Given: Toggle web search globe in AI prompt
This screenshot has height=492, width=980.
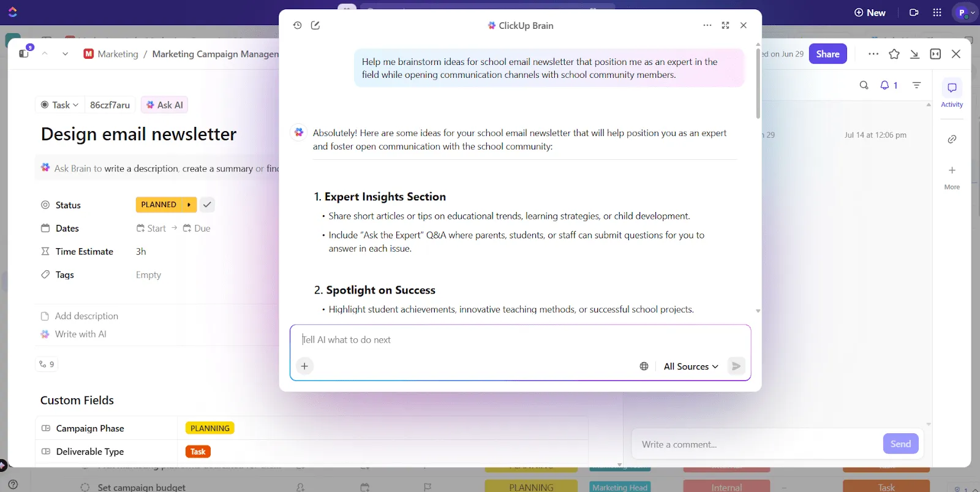Looking at the screenshot, I should pos(644,366).
